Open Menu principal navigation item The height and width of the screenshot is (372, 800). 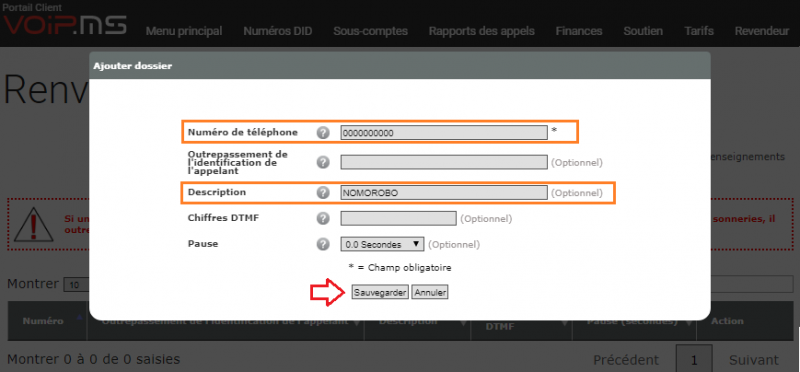184,31
